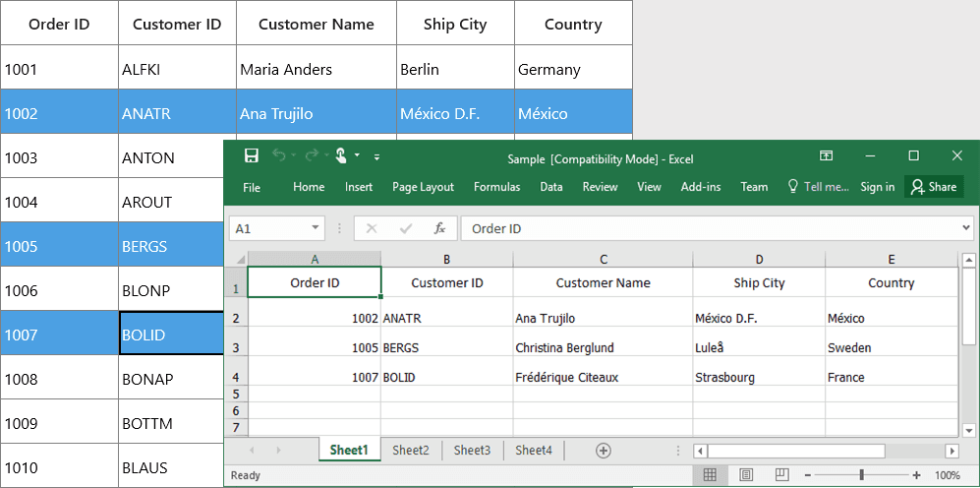Click Ship City header in background grid
980x488 pixels.
[455, 25]
